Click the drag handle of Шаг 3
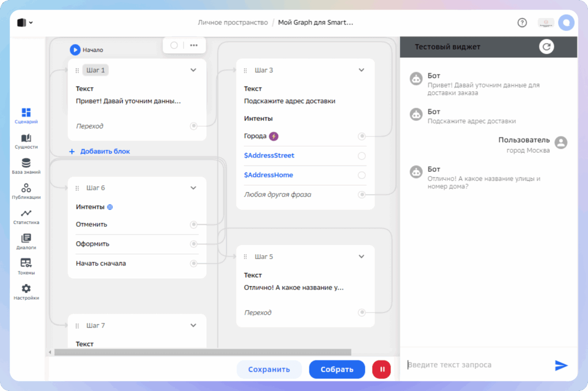Image resolution: width=588 pixels, height=391 pixels. click(x=245, y=70)
